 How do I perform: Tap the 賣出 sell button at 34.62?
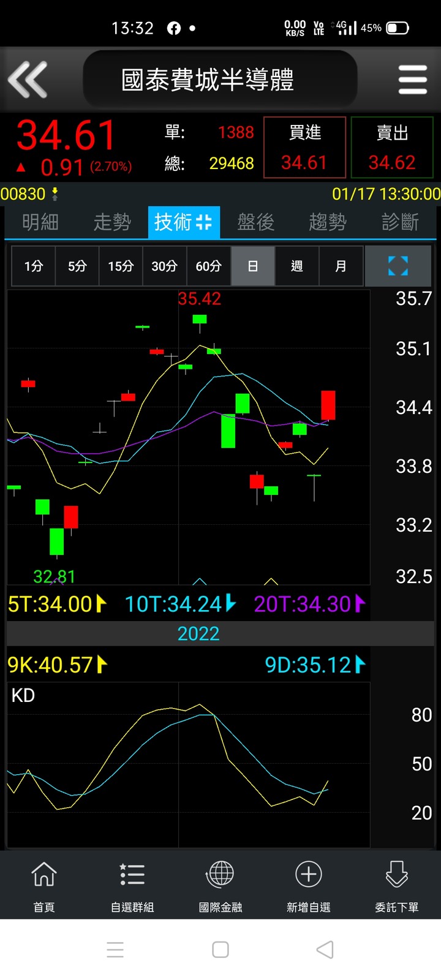click(392, 148)
